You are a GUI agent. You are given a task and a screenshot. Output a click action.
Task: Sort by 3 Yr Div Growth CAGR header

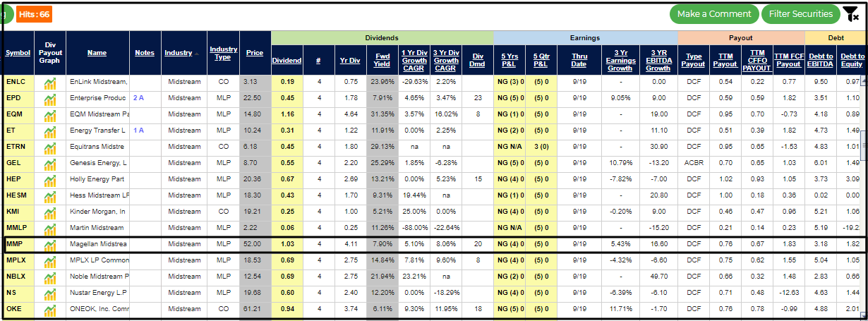[445, 61]
